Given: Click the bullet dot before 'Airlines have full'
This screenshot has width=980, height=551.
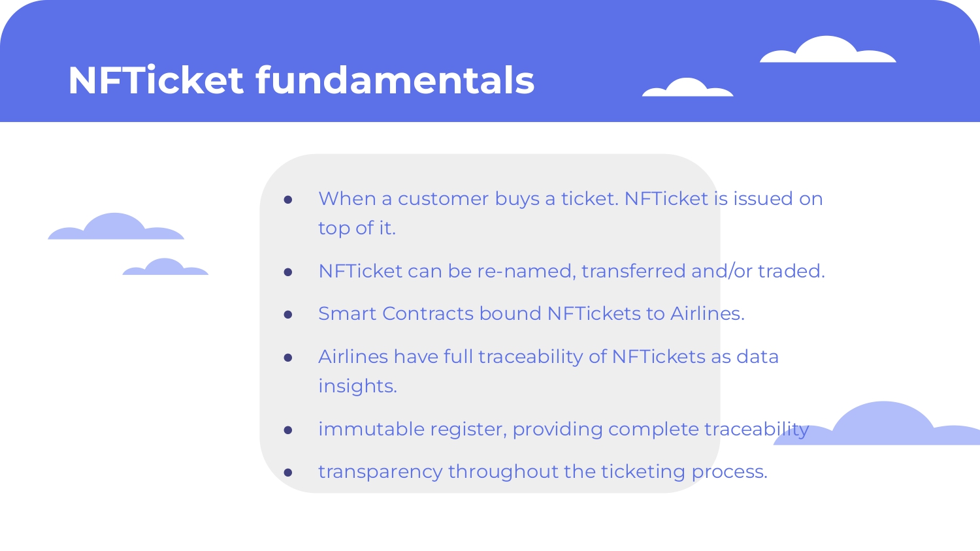Looking at the screenshot, I should (x=288, y=358).
